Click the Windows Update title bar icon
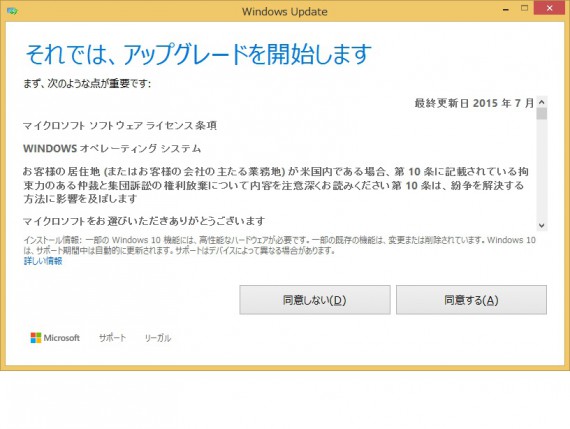Viewport: 570px width, 429px height. coord(12,11)
